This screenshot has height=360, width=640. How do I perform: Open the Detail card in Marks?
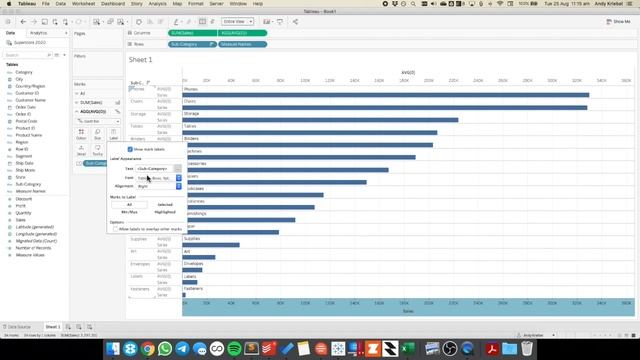(81, 150)
